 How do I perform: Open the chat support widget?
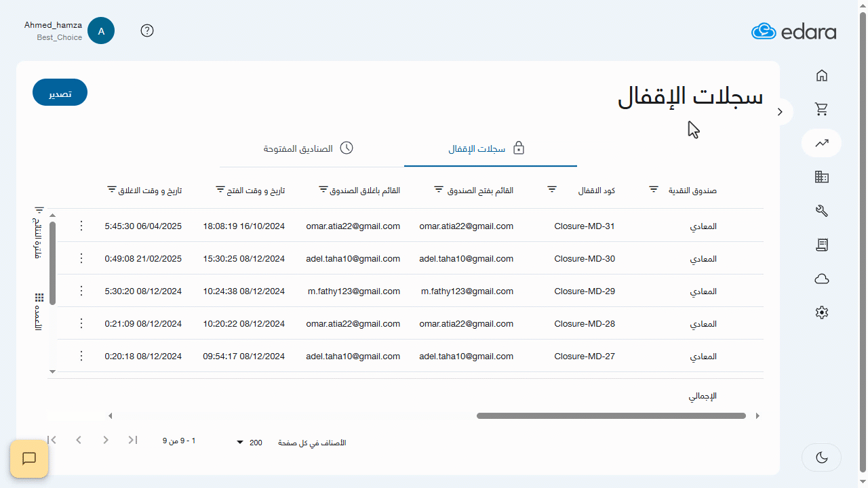point(29,459)
